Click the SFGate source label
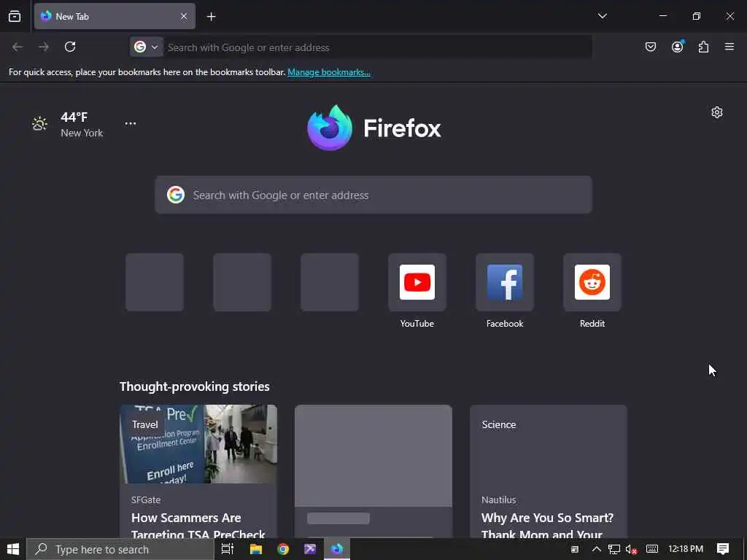 [146, 499]
